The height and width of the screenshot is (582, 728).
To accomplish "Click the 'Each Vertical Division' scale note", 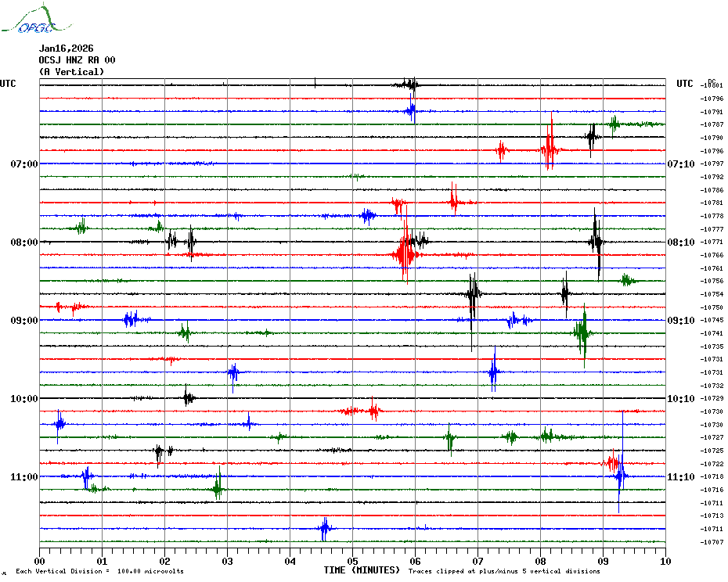I will 99,572.
